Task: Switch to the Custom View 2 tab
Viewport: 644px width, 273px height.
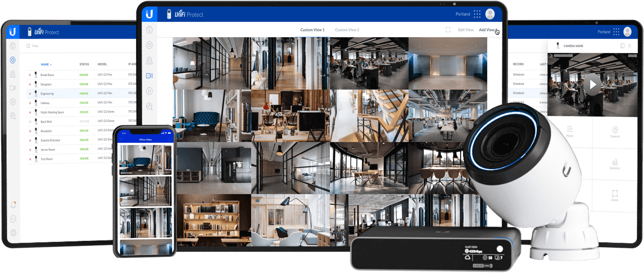Action: point(347,30)
